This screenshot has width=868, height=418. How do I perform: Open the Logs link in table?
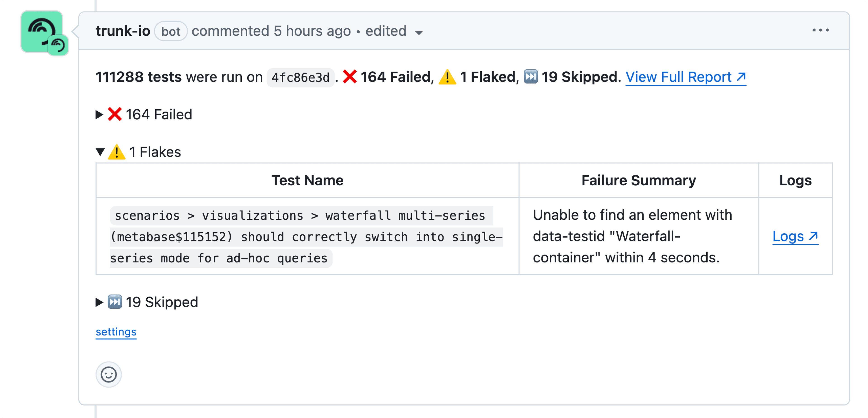(795, 236)
